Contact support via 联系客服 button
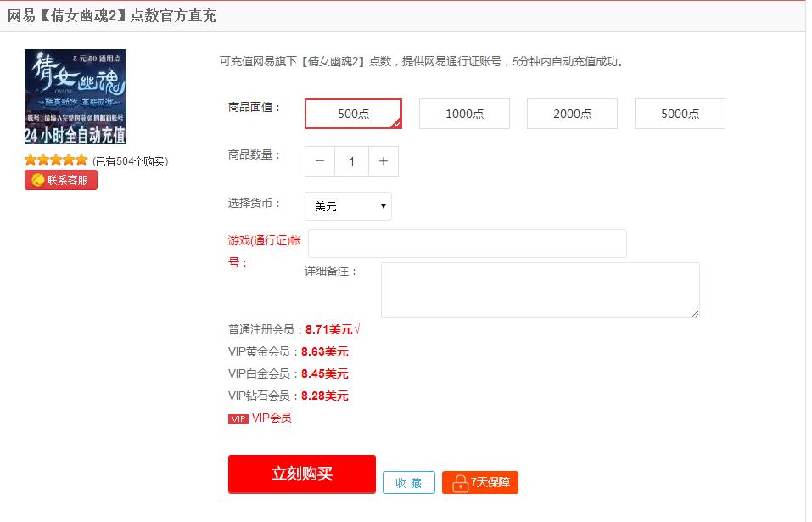The width and height of the screenshot is (812, 522). pos(61,180)
